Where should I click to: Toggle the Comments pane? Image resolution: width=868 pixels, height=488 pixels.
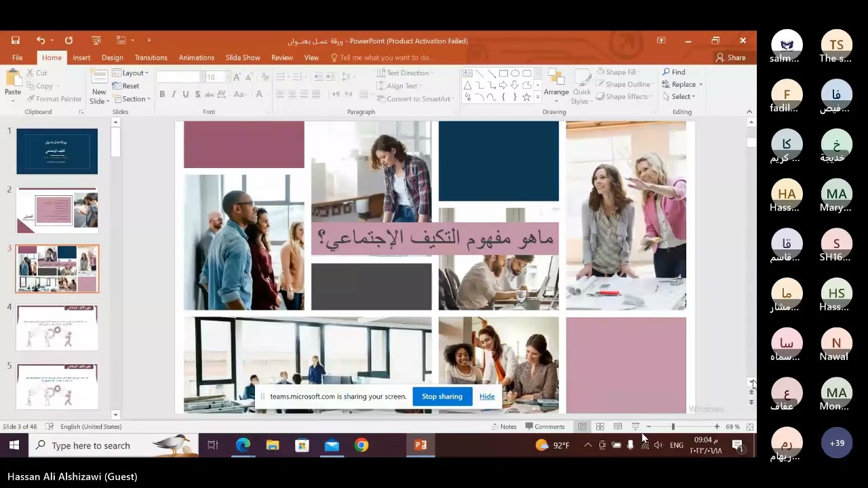[x=545, y=426]
